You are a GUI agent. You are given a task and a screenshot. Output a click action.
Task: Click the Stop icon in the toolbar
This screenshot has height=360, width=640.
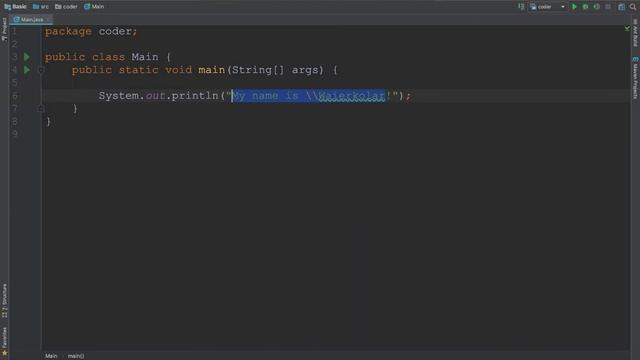click(608, 7)
